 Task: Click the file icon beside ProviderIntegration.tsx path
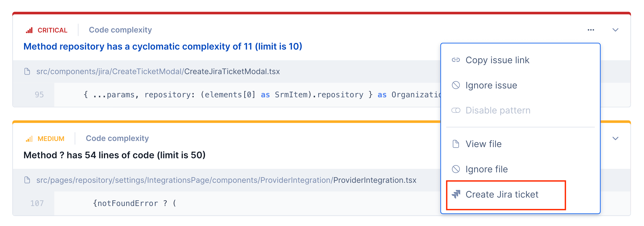point(27,180)
